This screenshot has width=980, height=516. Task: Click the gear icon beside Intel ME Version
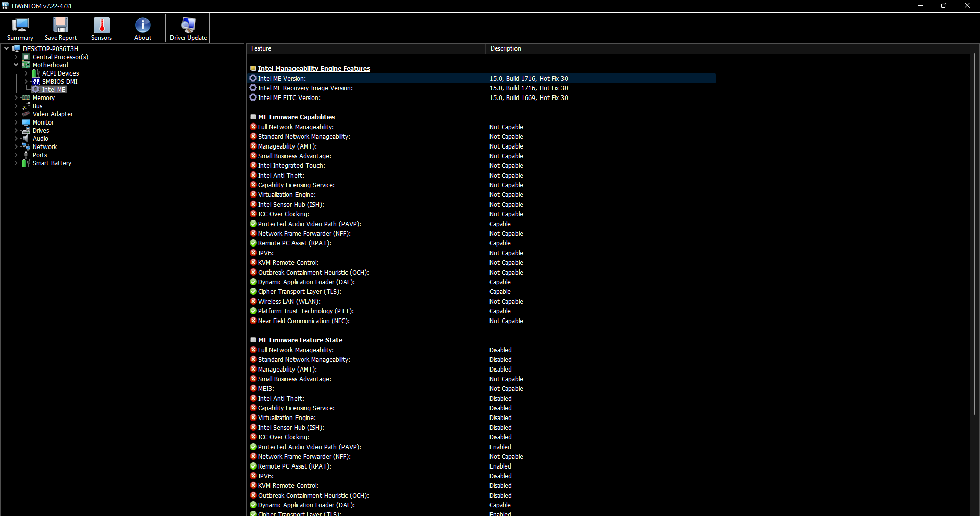(253, 78)
